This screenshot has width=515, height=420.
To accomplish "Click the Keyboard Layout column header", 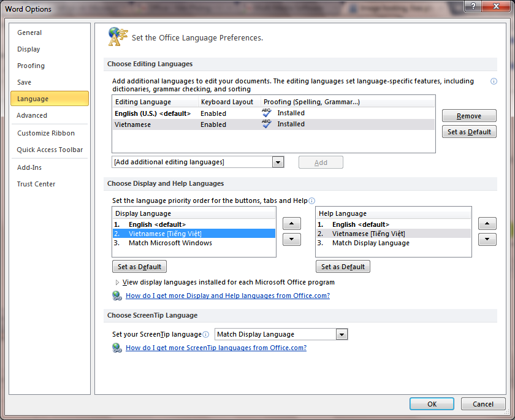I will (x=229, y=102).
